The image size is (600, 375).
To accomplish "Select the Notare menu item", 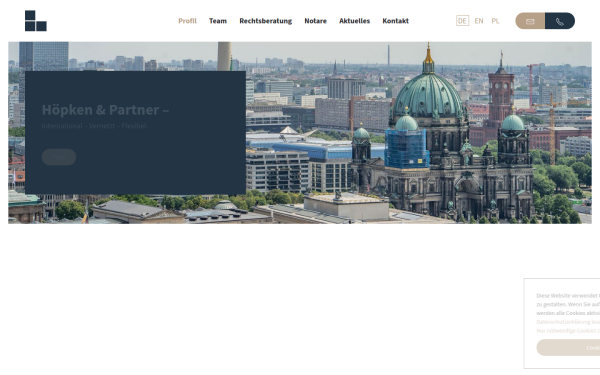I will (315, 21).
